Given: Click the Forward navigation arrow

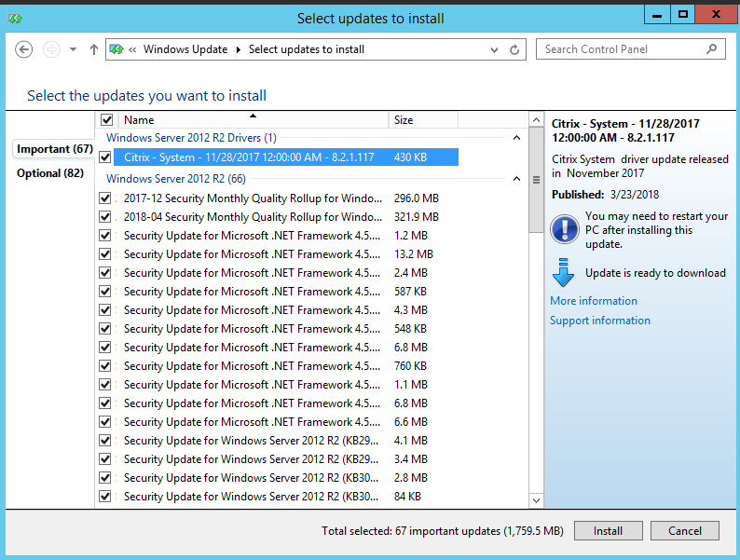Looking at the screenshot, I should [51, 49].
